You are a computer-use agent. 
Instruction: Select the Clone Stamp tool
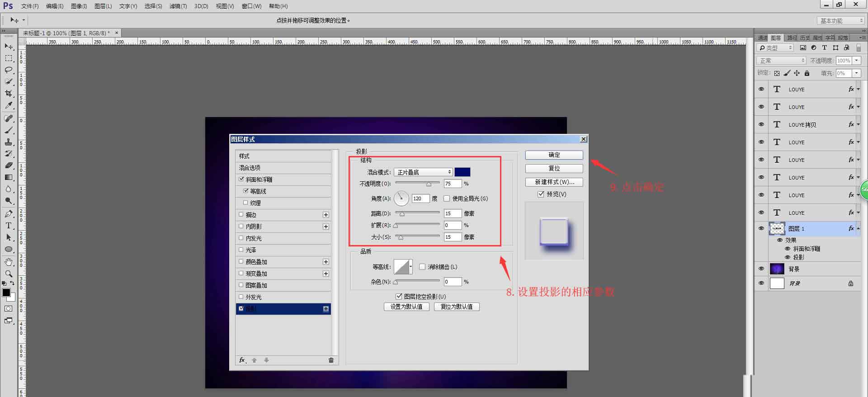point(9,142)
